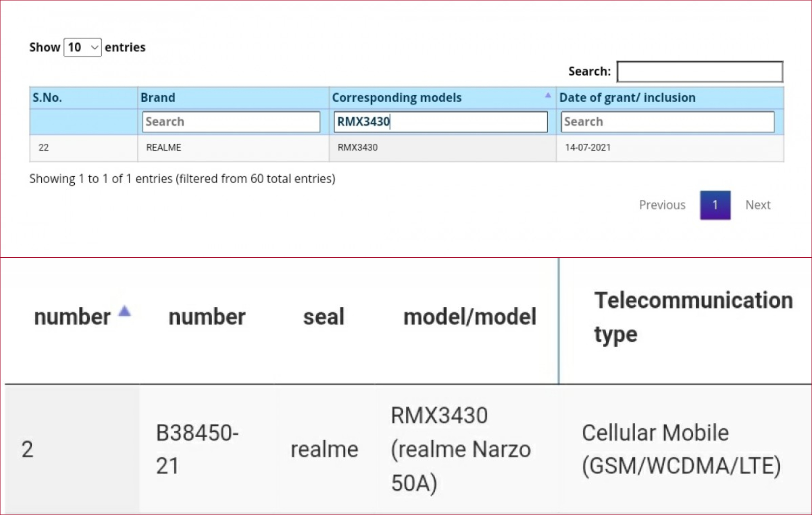Go to the Next page
The image size is (812, 515).
tap(758, 205)
